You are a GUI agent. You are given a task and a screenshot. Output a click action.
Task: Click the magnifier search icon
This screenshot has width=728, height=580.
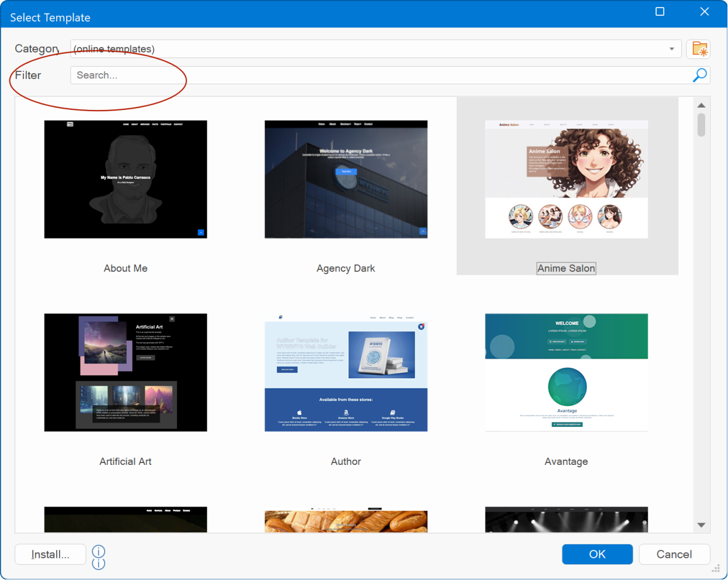click(x=700, y=75)
